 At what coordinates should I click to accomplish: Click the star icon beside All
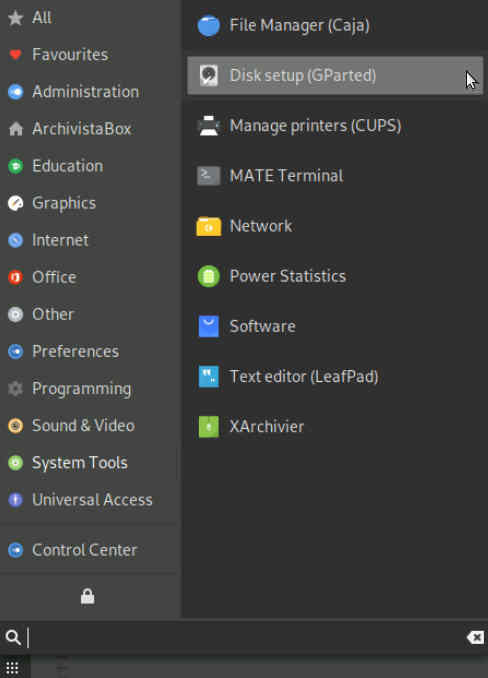pos(16,18)
